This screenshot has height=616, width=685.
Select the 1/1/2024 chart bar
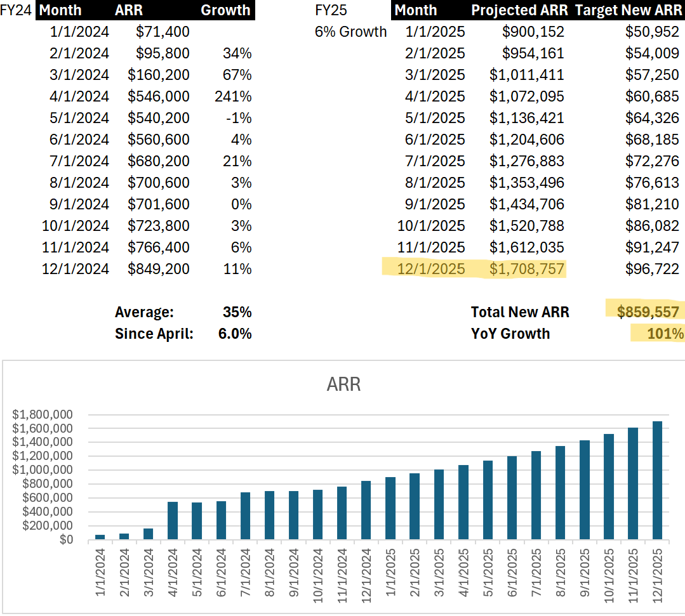(x=100, y=537)
